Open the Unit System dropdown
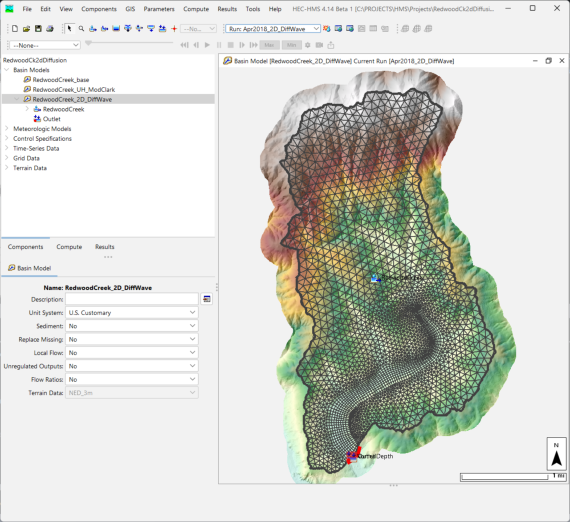This screenshot has height=522, width=570. coord(132,313)
